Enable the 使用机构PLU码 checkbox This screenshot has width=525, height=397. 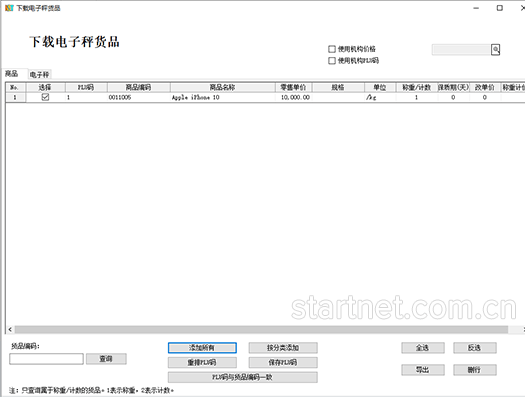332,61
